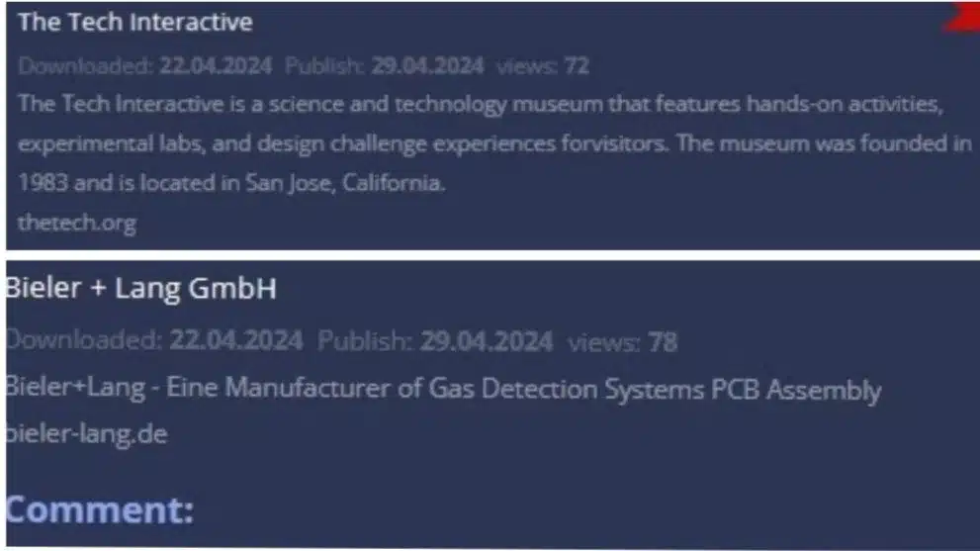Click The Tech Interactive's publish date value
The height and width of the screenshot is (551, 980).
(x=427, y=67)
